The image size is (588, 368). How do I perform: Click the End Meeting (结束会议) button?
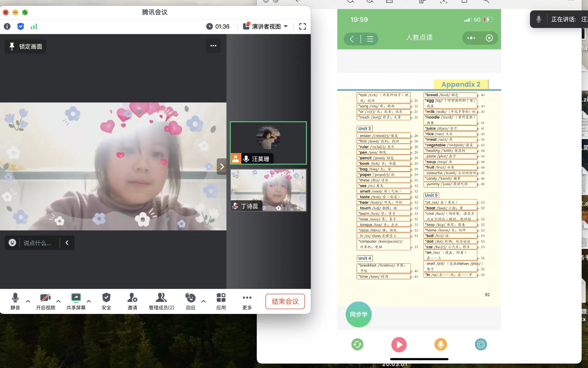[285, 301]
